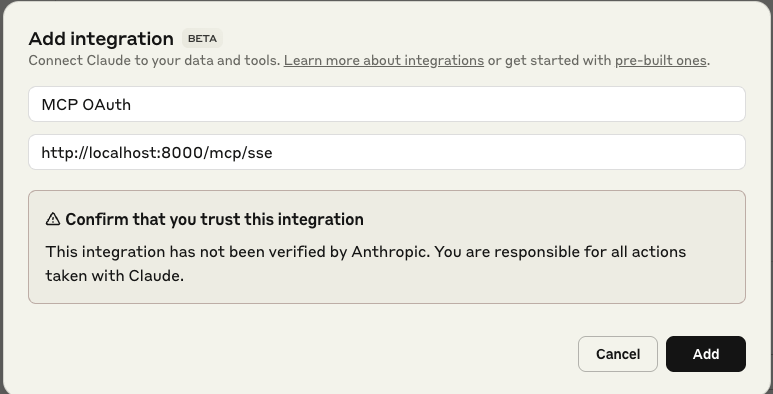Click the word Anthropic in the warning
Viewport: 773px width, 394px height.
(390, 252)
